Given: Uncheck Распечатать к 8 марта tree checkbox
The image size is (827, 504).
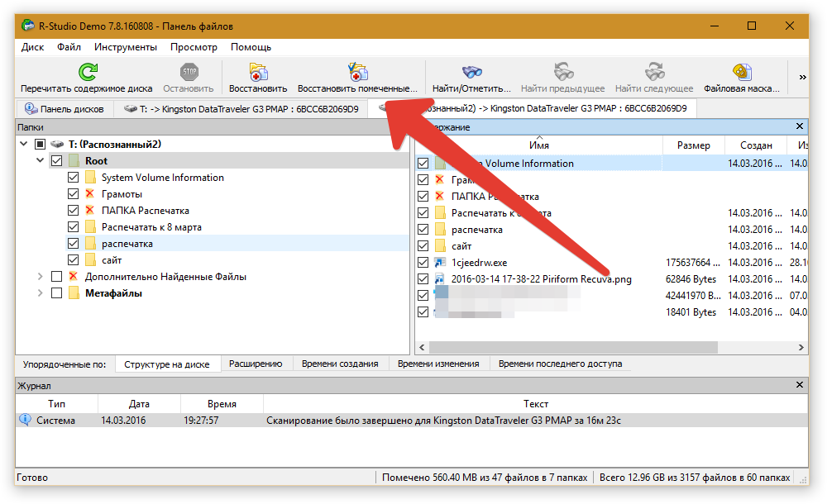Looking at the screenshot, I should pyautogui.click(x=74, y=226).
